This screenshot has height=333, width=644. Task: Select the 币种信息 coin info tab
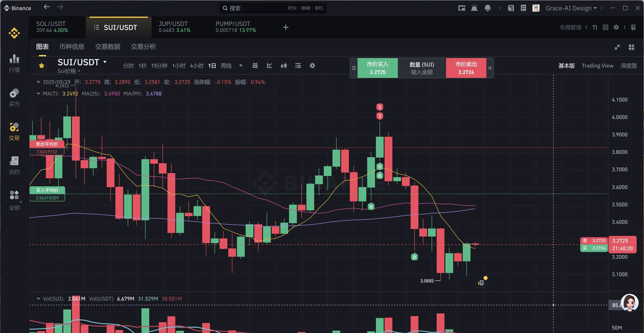pyautogui.click(x=72, y=47)
